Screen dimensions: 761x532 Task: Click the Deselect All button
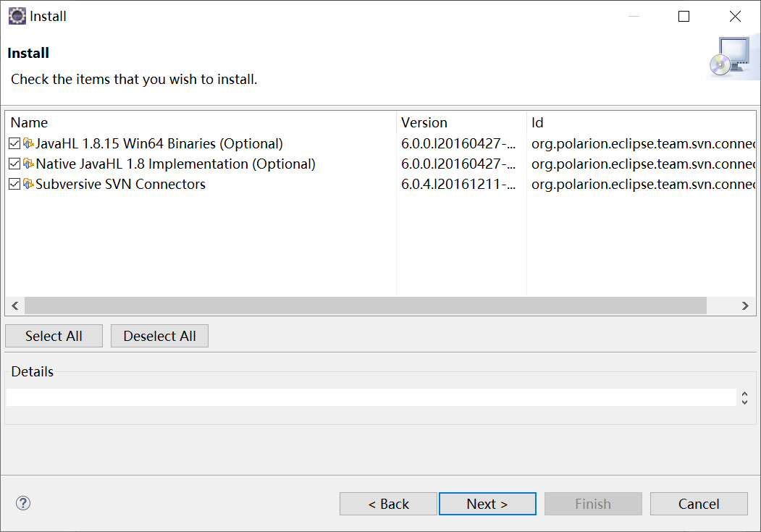(x=160, y=336)
